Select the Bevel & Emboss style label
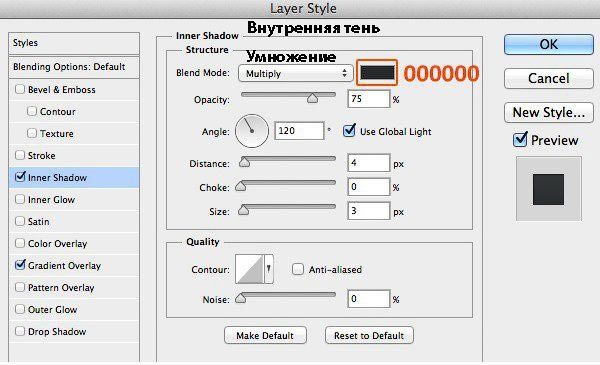600x365 pixels. [x=62, y=90]
